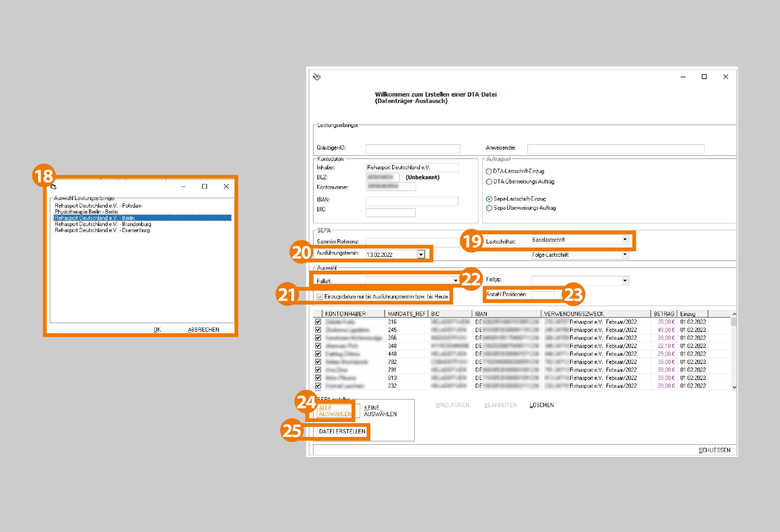Viewport: 780px width, 532px height.
Task: Open the Folge-Lastschrift dropdown
Action: (625, 255)
